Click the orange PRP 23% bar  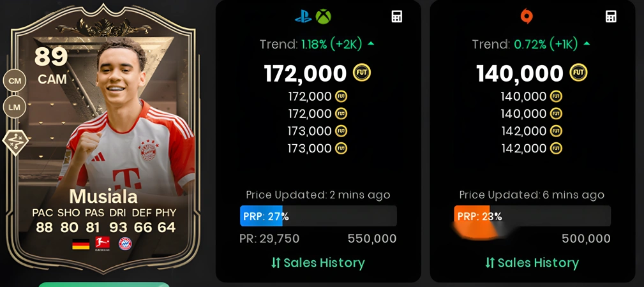click(472, 216)
